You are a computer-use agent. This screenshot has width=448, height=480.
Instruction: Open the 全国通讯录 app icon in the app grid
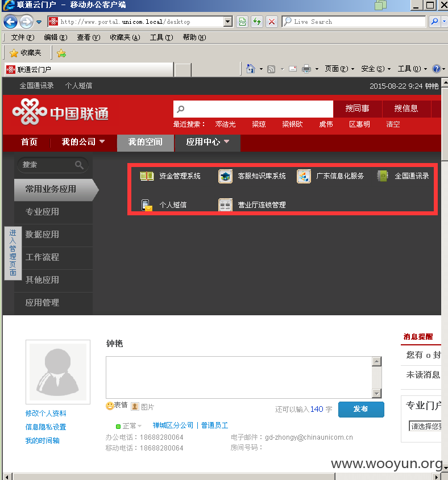(383, 176)
